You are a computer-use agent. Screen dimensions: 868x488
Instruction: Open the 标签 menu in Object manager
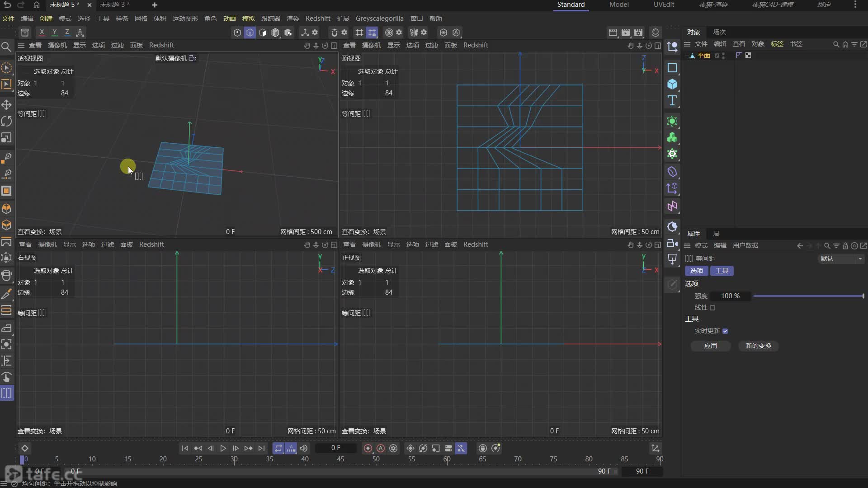pyautogui.click(x=777, y=44)
